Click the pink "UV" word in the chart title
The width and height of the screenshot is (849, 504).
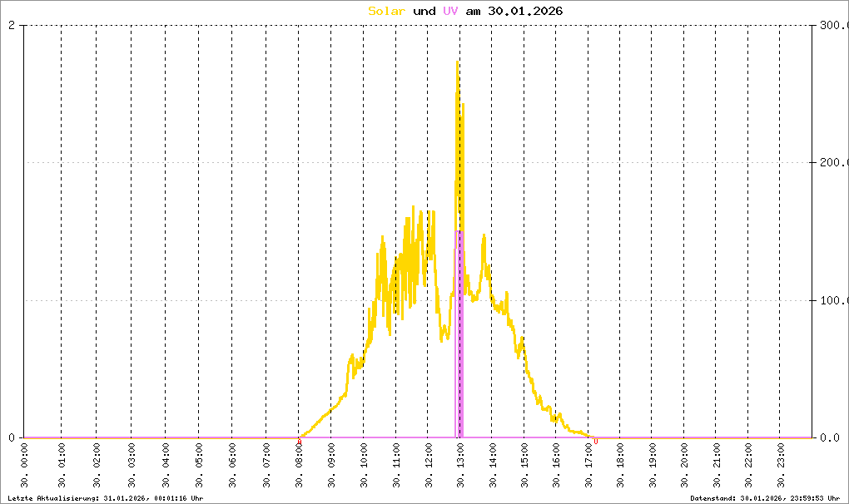point(449,12)
